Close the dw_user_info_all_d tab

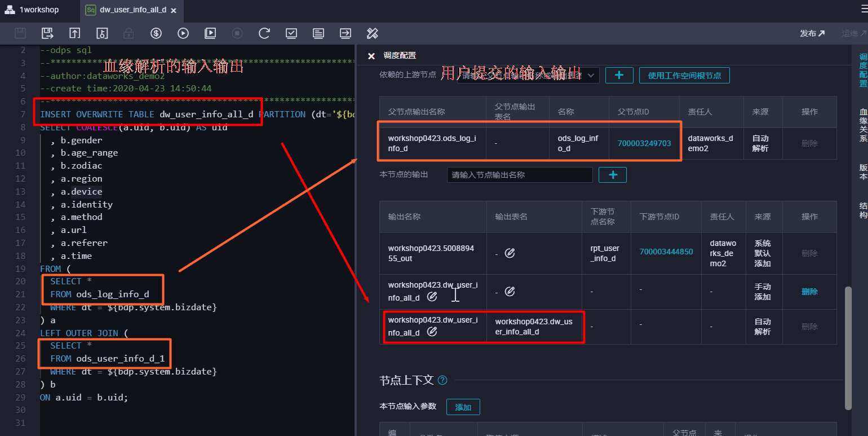click(172, 10)
